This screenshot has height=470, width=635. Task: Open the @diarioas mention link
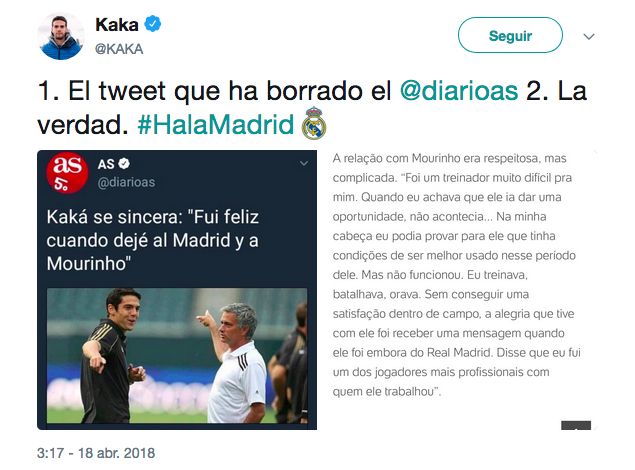click(x=459, y=90)
